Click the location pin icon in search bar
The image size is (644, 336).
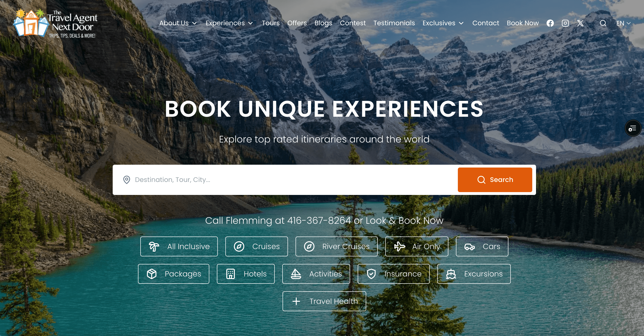126,180
